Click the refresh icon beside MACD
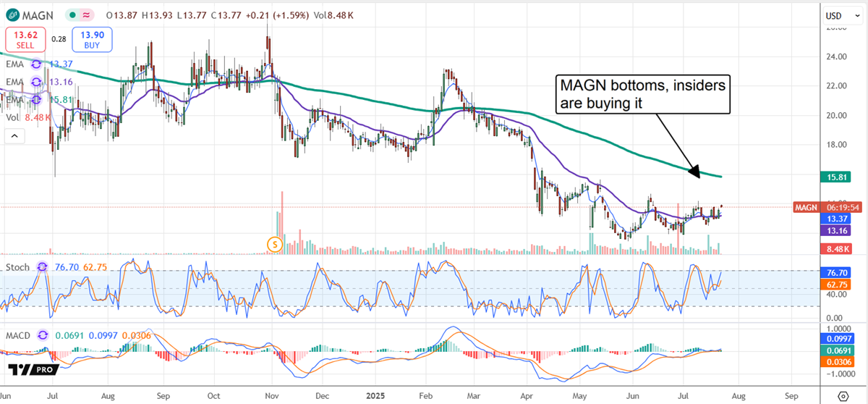 [x=42, y=335]
